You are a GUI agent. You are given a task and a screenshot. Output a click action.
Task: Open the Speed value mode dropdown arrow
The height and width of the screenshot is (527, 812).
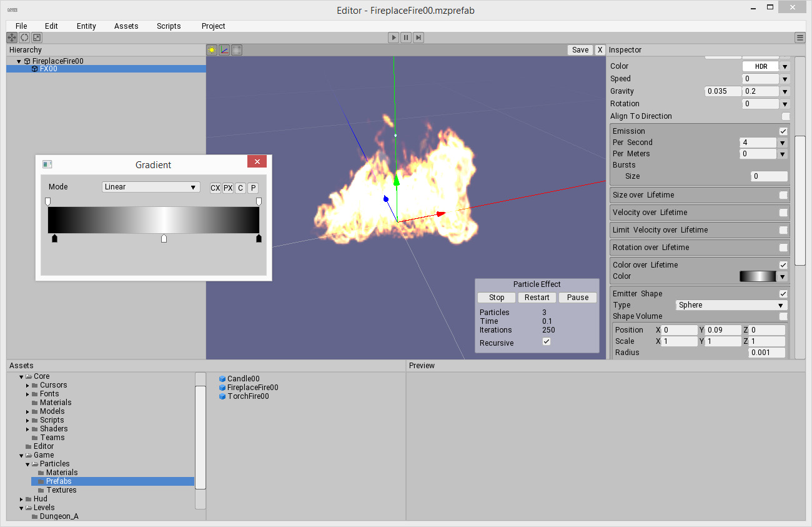[x=785, y=79]
